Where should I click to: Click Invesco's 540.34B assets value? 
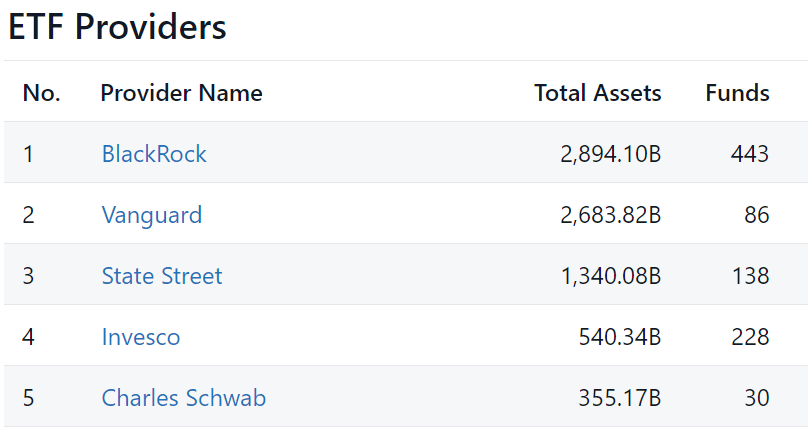point(620,337)
